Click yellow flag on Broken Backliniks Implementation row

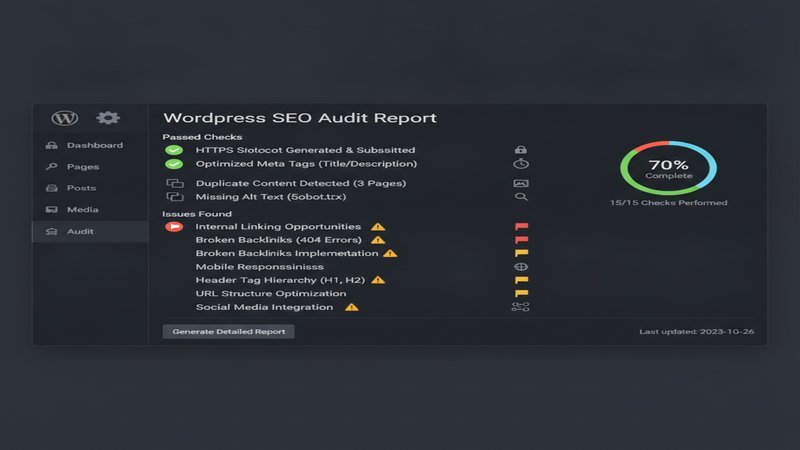pos(521,253)
